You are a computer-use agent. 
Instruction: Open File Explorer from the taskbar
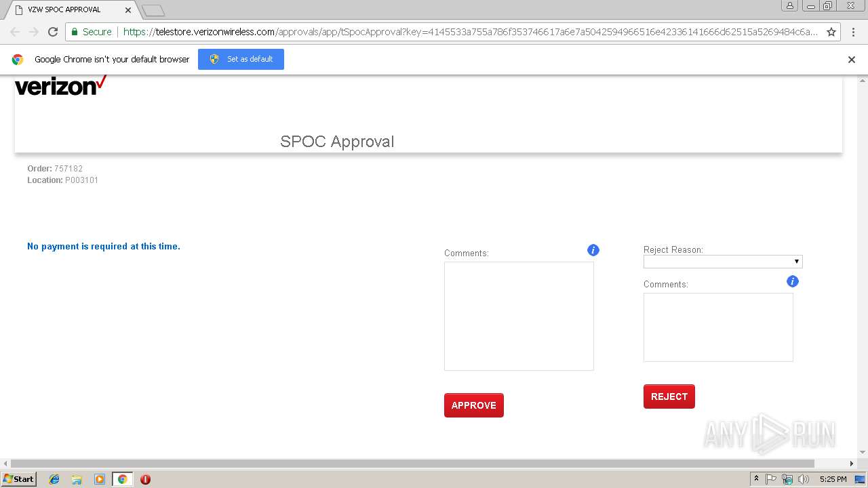77,479
